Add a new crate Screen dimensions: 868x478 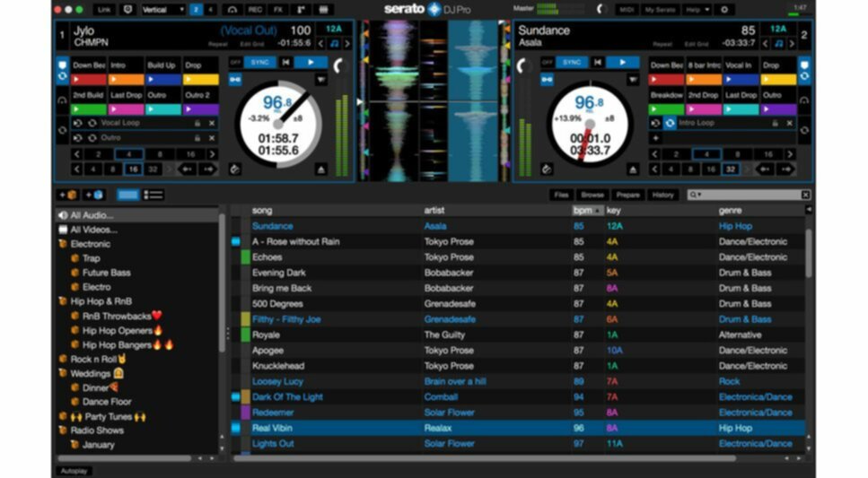coord(68,195)
